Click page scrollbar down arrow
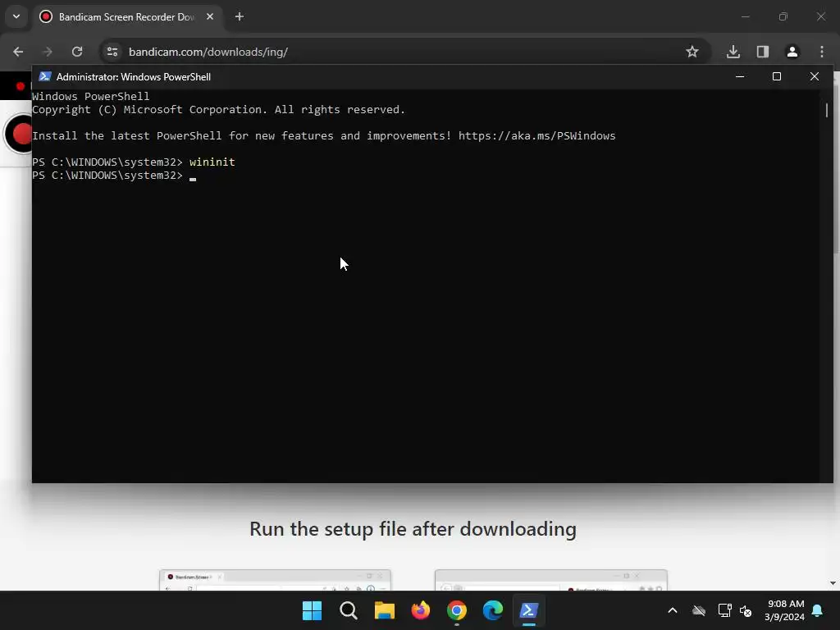The width and height of the screenshot is (840, 630). (833, 583)
